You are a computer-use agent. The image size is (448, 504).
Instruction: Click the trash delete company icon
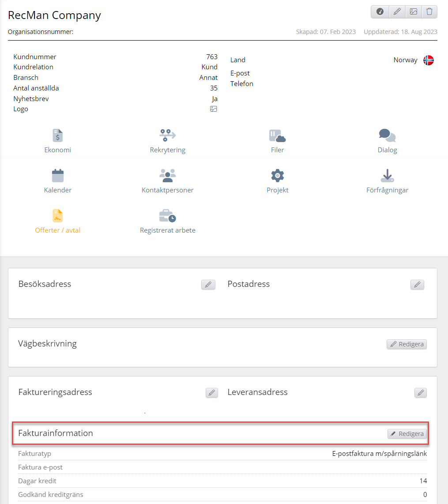pyautogui.click(x=429, y=12)
